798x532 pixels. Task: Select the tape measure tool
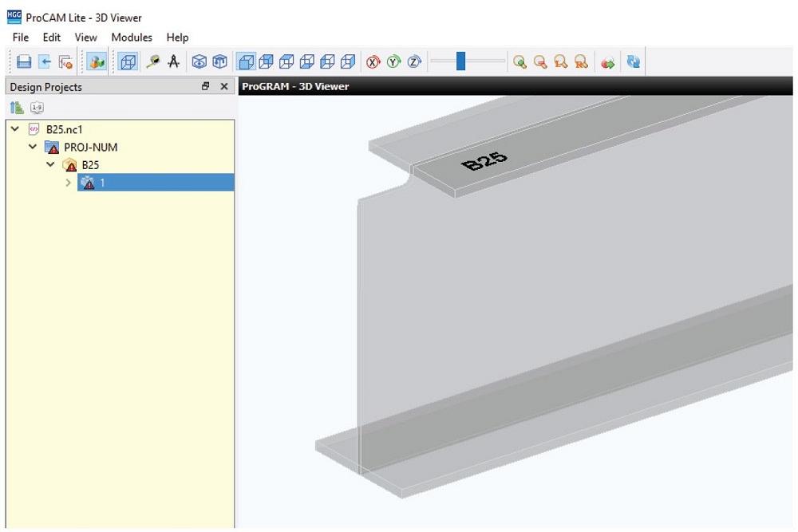pos(152,62)
